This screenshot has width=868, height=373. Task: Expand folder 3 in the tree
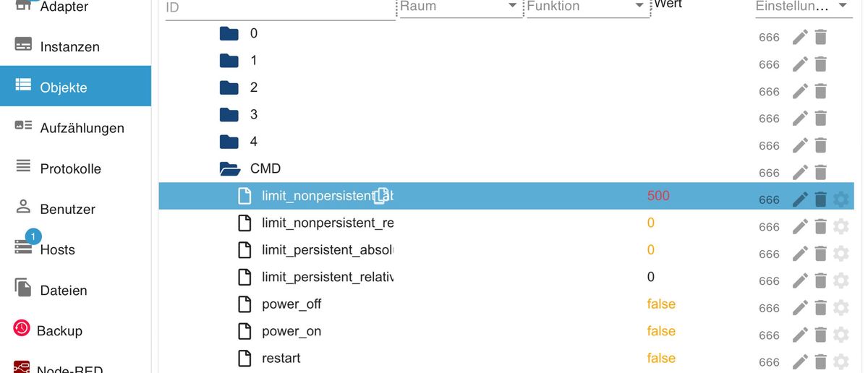pyautogui.click(x=229, y=115)
